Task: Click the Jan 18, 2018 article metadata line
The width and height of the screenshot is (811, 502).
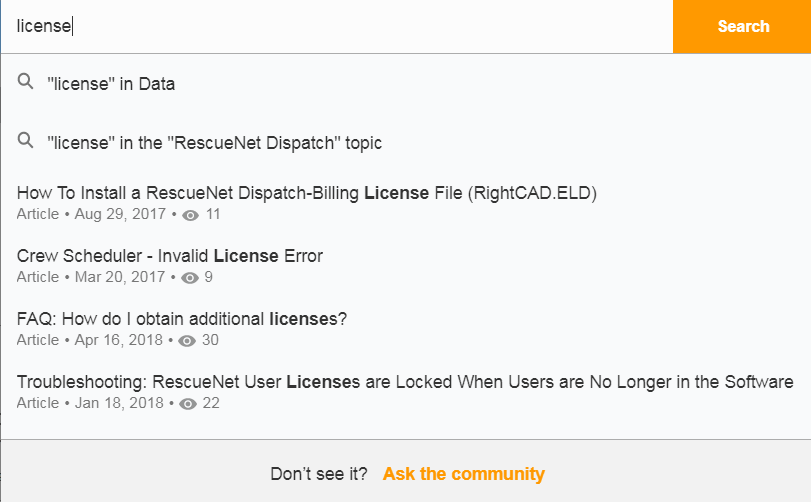Action: tap(118, 403)
